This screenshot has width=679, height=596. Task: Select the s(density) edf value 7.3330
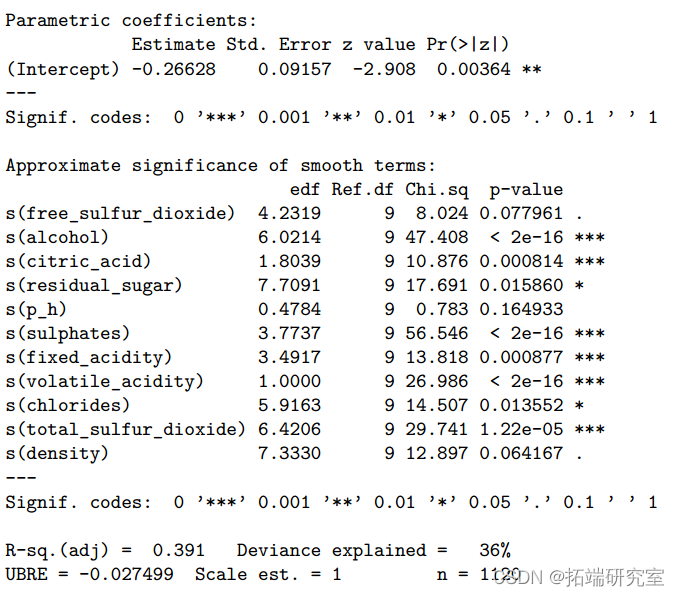pyautogui.click(x=290, y=453)
